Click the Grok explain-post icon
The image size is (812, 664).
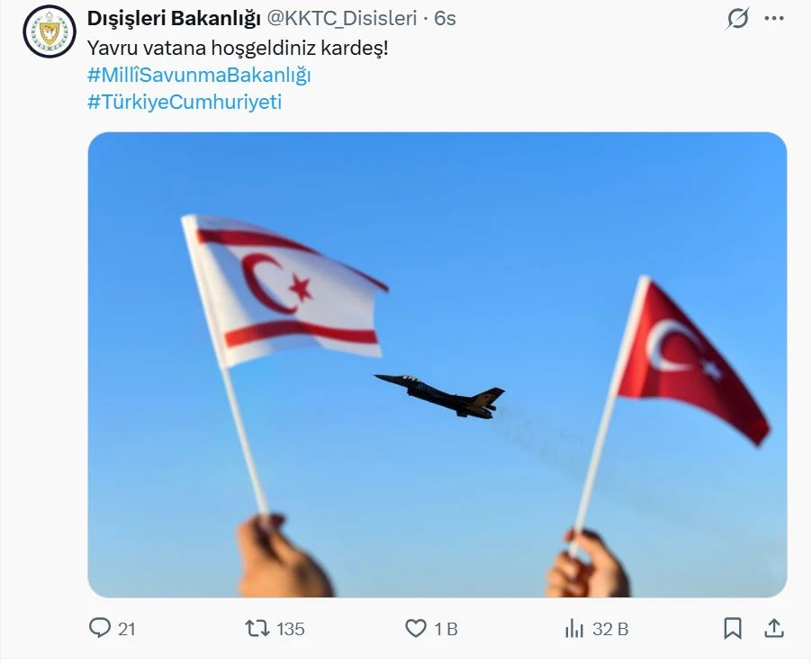point(737,19)
